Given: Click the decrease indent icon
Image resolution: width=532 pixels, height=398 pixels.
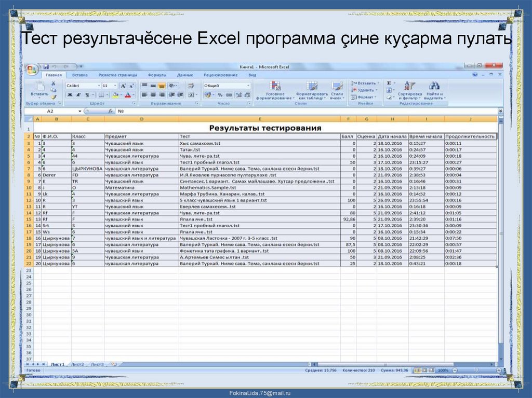Looking at the screenshot, I should pos(172,95).
